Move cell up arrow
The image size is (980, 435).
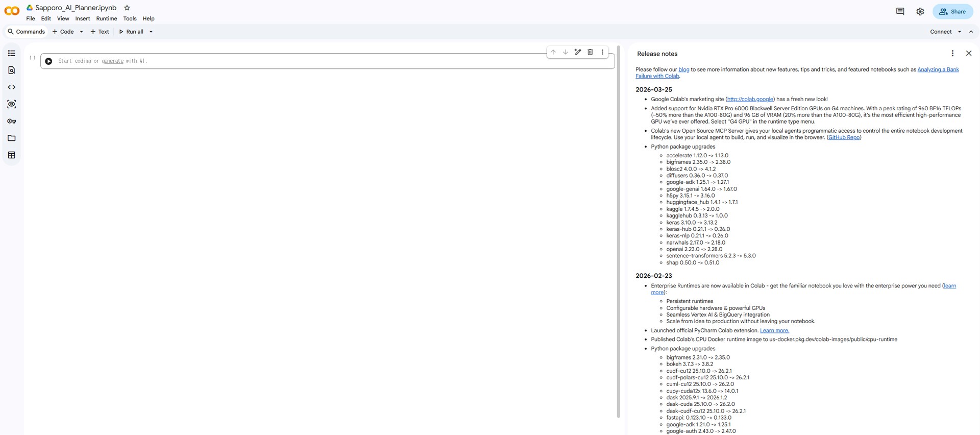tap(553, 52)
